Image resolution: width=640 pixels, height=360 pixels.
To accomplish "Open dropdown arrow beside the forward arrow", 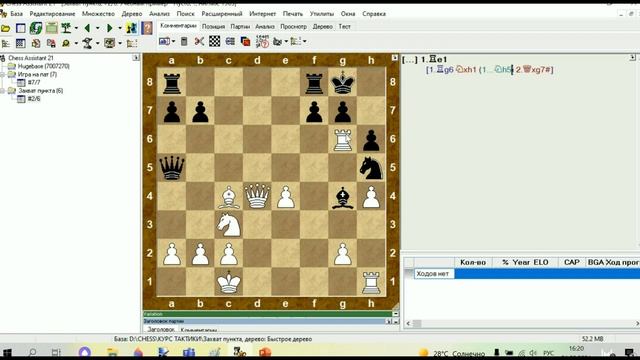I will pos(120,29).
